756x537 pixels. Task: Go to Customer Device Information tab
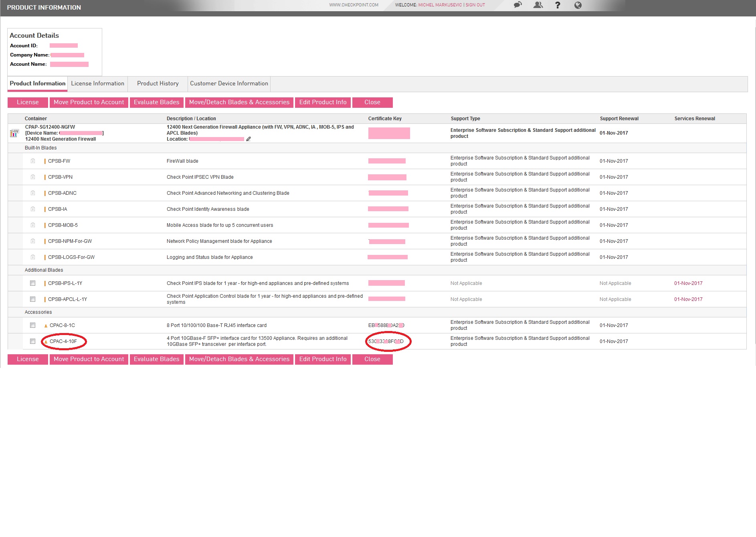(229, 83)
